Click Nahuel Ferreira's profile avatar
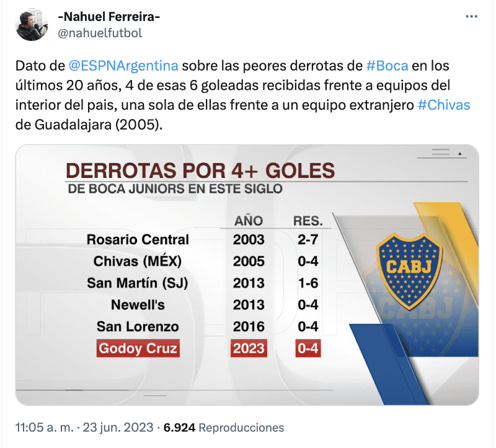 coord(32,25)
